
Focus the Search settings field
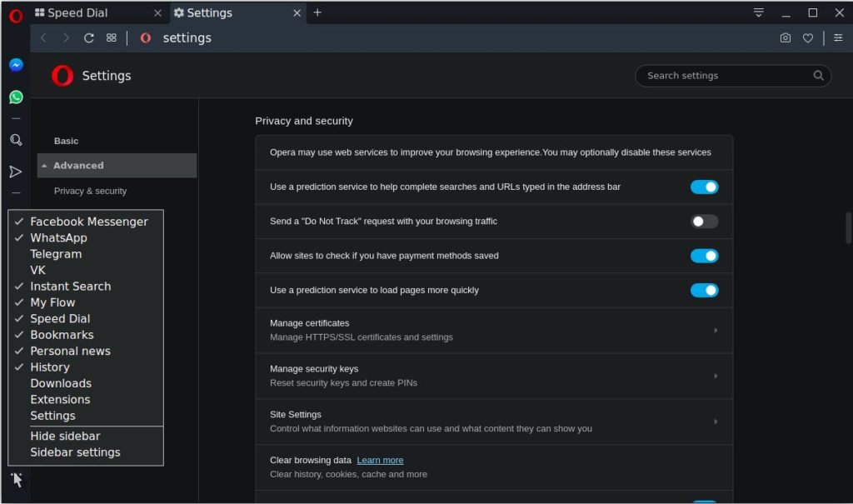(733, 76)
